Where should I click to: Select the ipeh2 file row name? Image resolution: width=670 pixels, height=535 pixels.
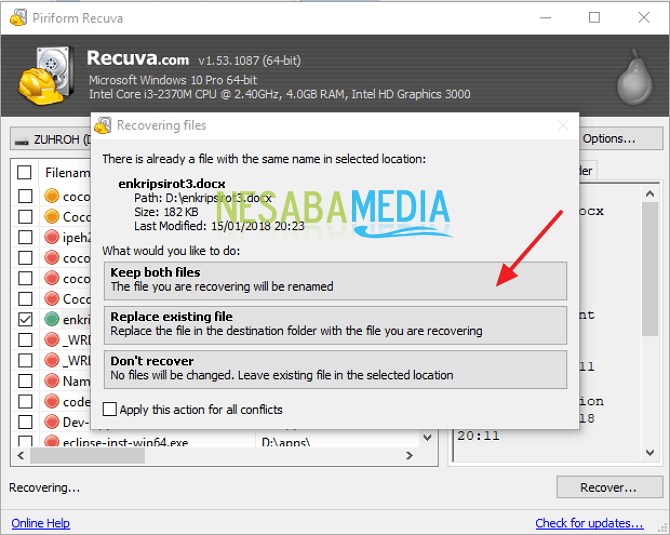[77, 238]
